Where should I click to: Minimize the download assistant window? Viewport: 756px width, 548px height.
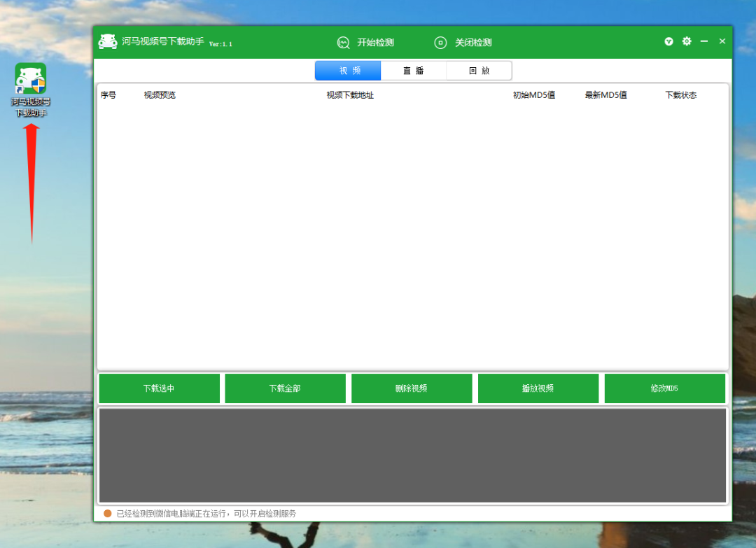coord(704,41)
